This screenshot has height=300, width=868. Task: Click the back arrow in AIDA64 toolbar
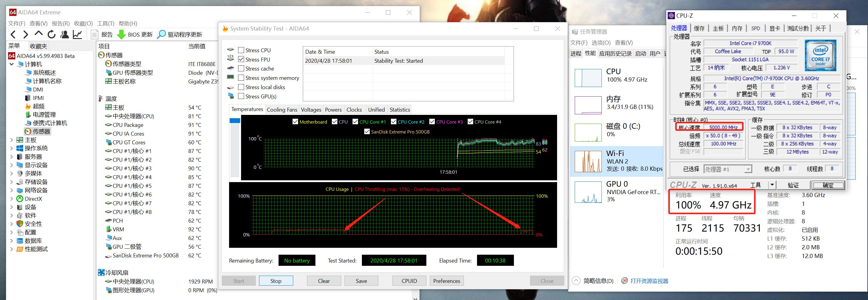point(13,34)
